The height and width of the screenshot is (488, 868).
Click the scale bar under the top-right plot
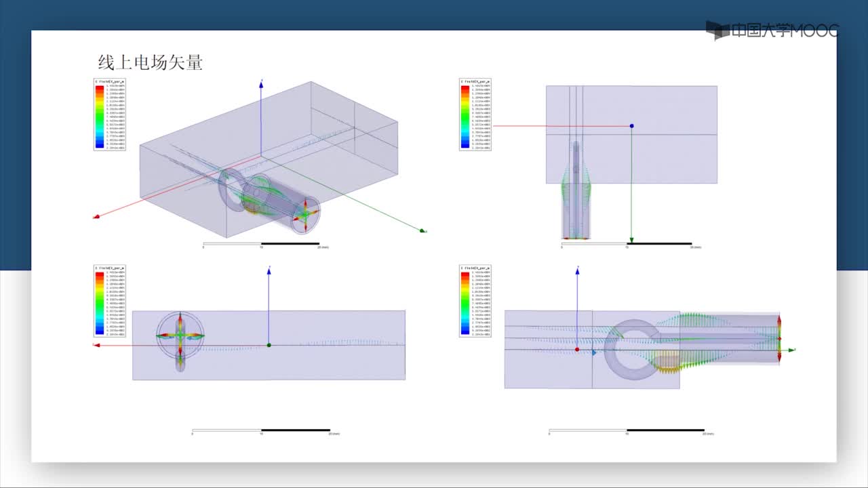click(x=631, y=245)
